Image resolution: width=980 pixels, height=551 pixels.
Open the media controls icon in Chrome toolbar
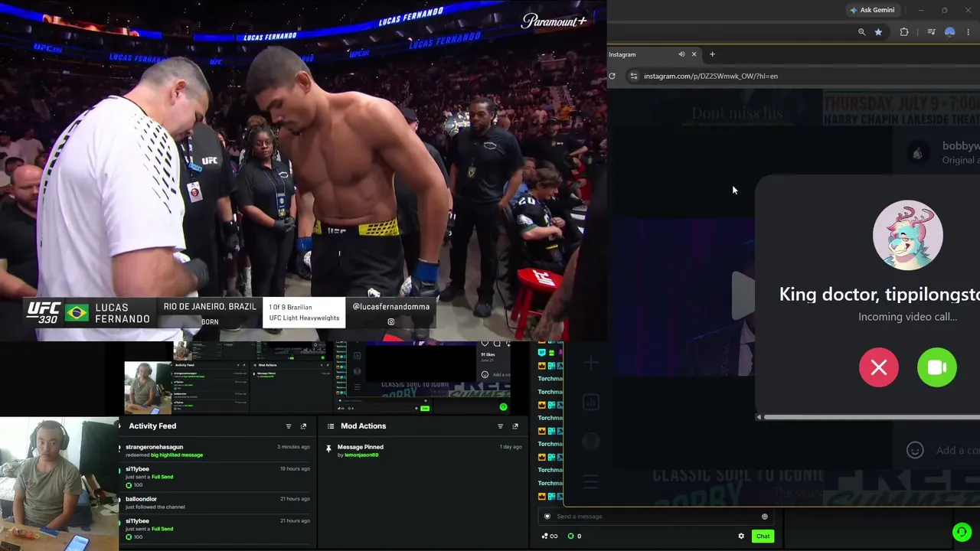pyautogui.click(x=931, y=32)
